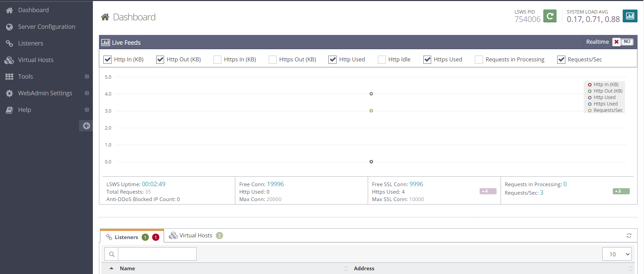
Task: Click the WebAdmin Settings gear icon
Action: click(9, 93)
